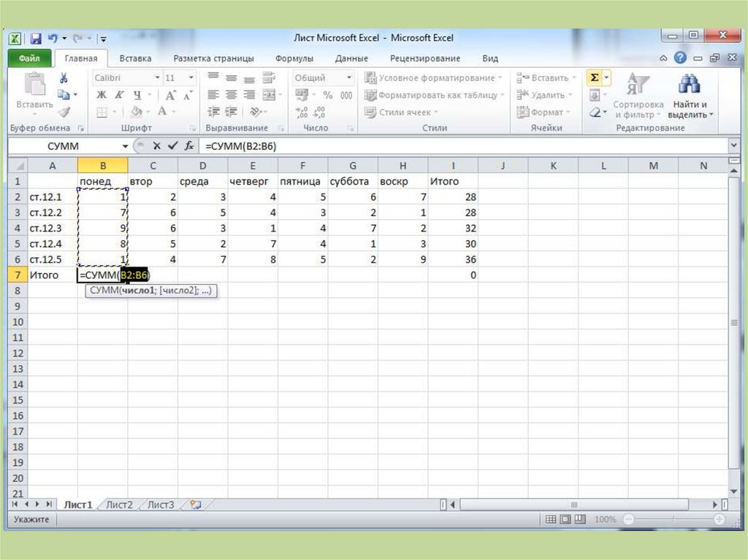Click the Undo arrow icon

[x=53, y=38]
